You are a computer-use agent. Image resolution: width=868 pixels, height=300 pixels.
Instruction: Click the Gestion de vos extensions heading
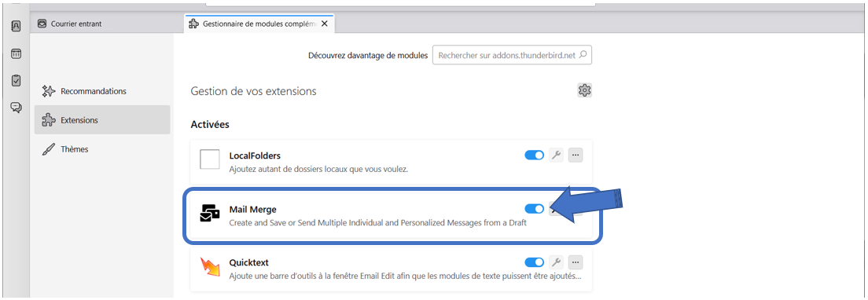[253, 91]
